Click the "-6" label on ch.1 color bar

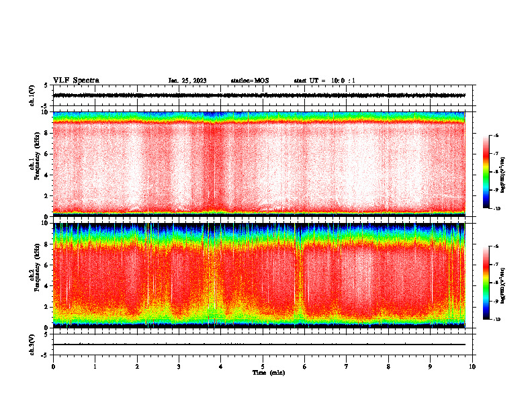pyautogui.click(x=496, y=136)
